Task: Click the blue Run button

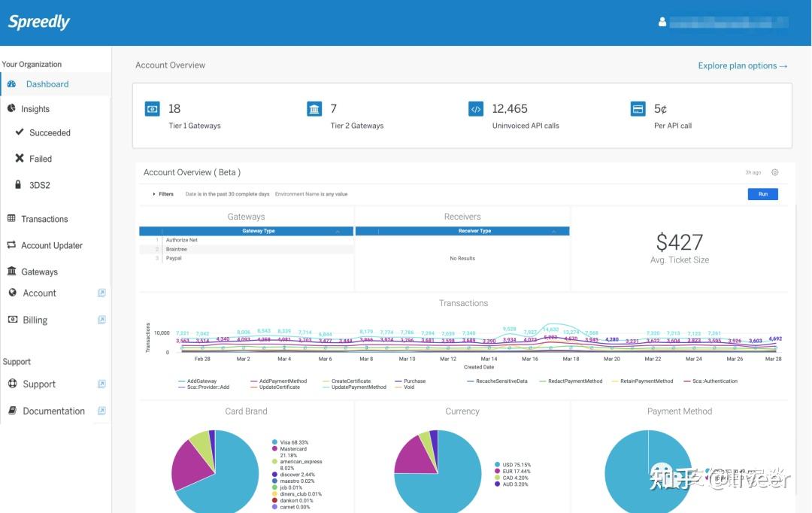Action: 763,194
